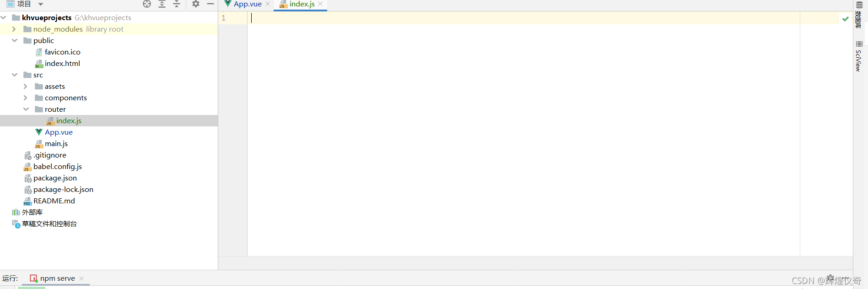
Task: Click the router folder label
Action: click(55, 109)
